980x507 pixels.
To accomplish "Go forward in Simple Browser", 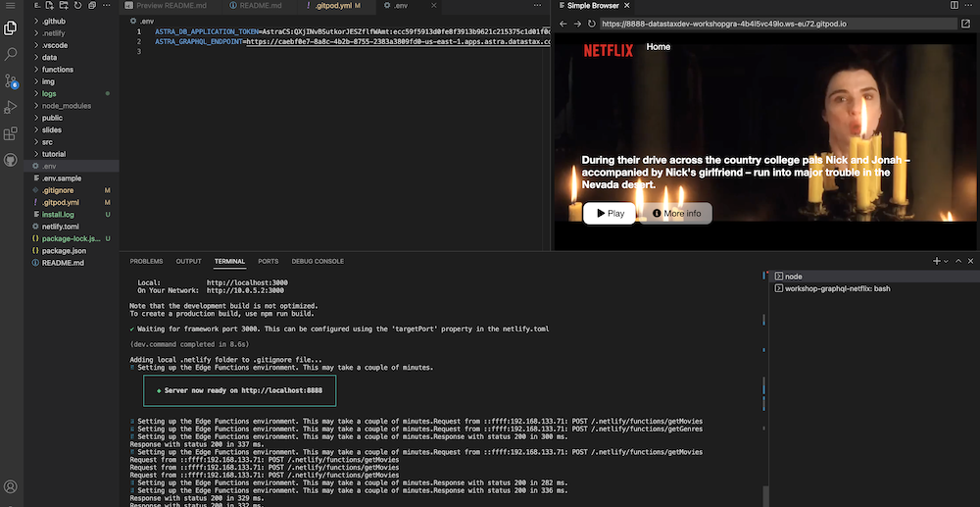I will 577,24.
